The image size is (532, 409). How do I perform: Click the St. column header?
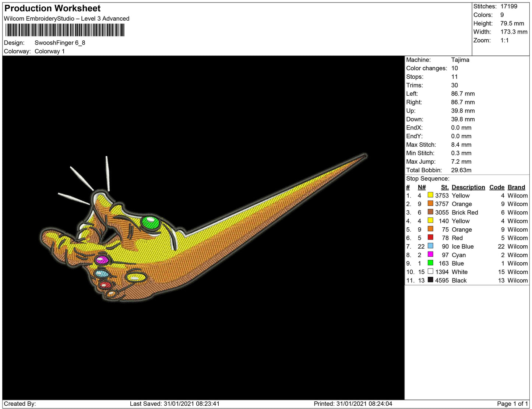(x=445, y=187)
